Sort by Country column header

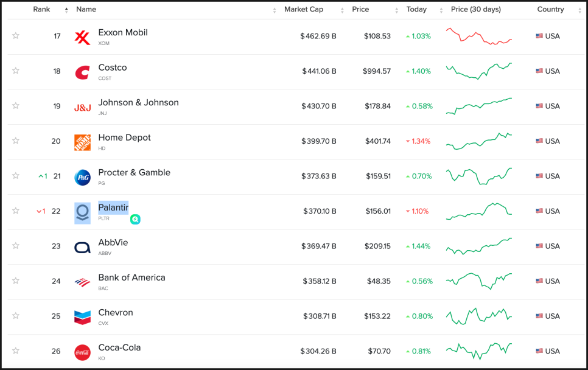point(550,9)
